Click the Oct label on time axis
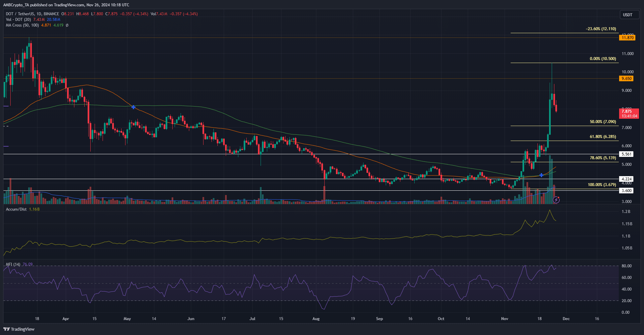The height and width of the screenshot is (335, 644). tap(441, 319)
